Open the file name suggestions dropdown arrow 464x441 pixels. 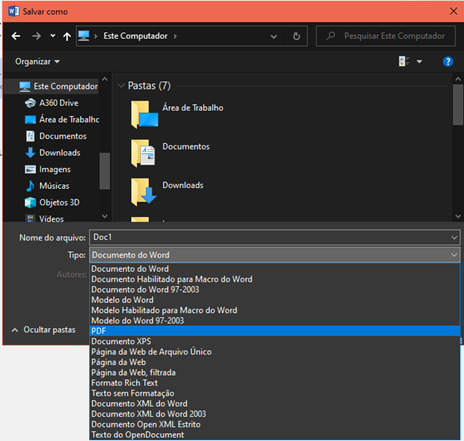click(454, 238)
